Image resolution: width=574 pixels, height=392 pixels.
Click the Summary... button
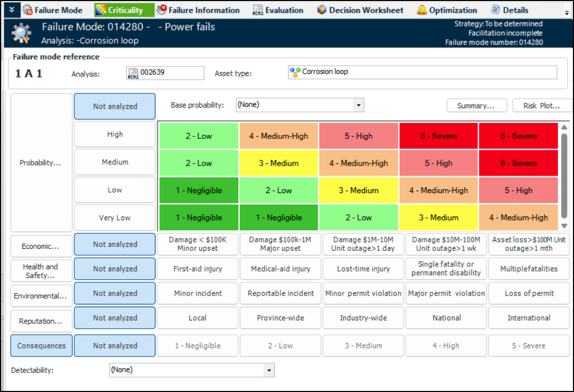pyautogui.click(x=476, y=106)
